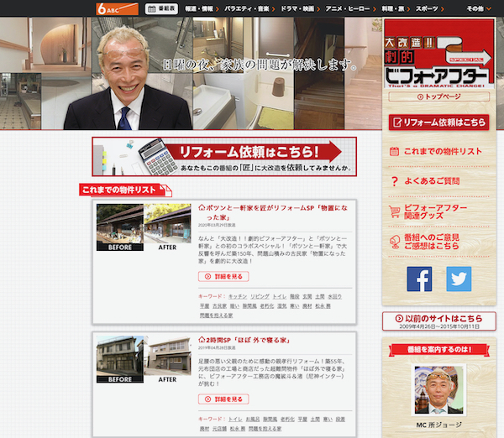
Task: Select リビング keyword tag
Action: pos(260,296)
